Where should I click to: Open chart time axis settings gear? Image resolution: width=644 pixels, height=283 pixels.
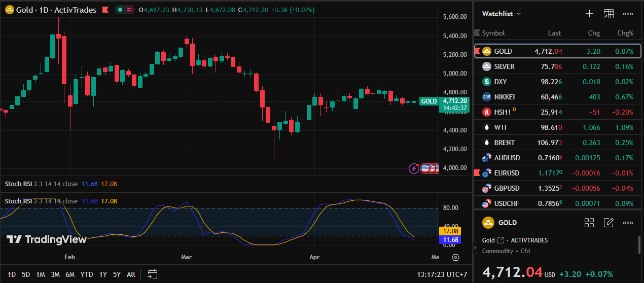455,257
